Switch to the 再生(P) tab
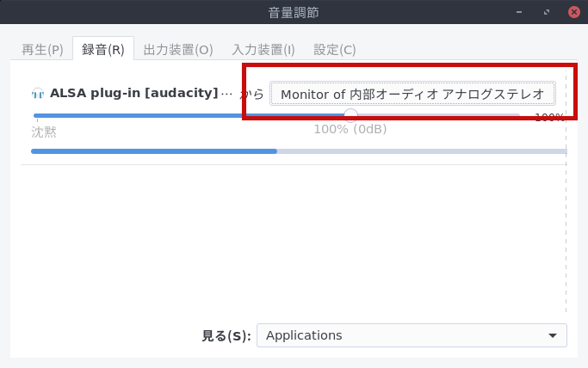The width and height of the screenshot is (588, 368). pos(42,50)
